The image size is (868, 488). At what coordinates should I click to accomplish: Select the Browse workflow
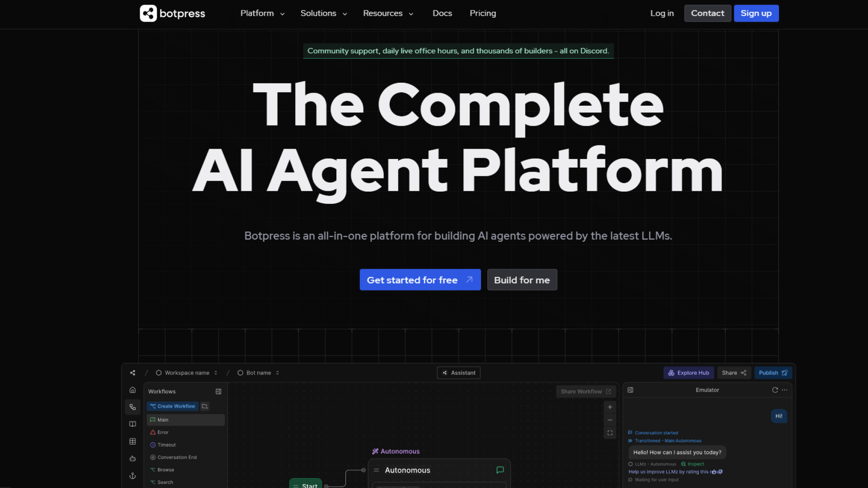185,470
